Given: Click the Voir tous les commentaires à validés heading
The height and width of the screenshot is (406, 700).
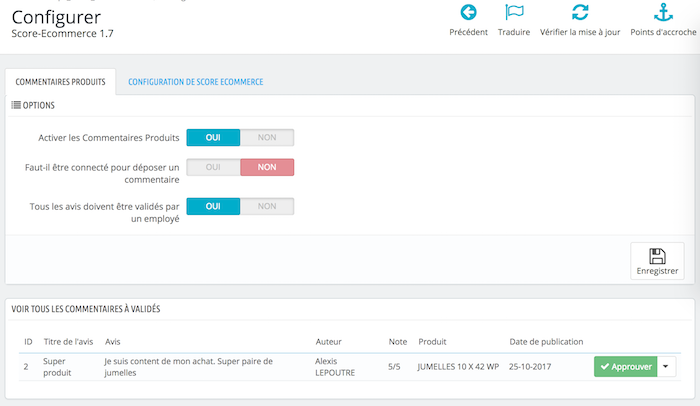Looking at the screenshot, I should click(x=86, y=309).
